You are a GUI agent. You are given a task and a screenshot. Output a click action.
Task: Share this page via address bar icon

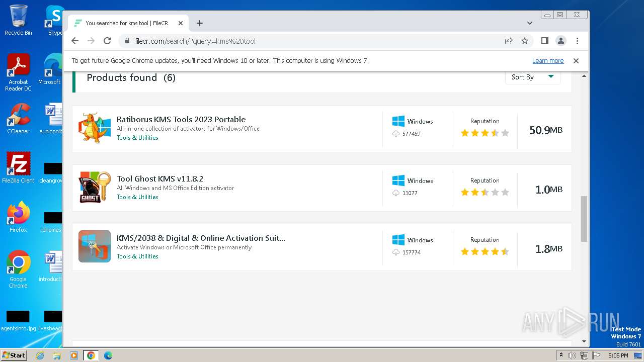click(509, 41)
